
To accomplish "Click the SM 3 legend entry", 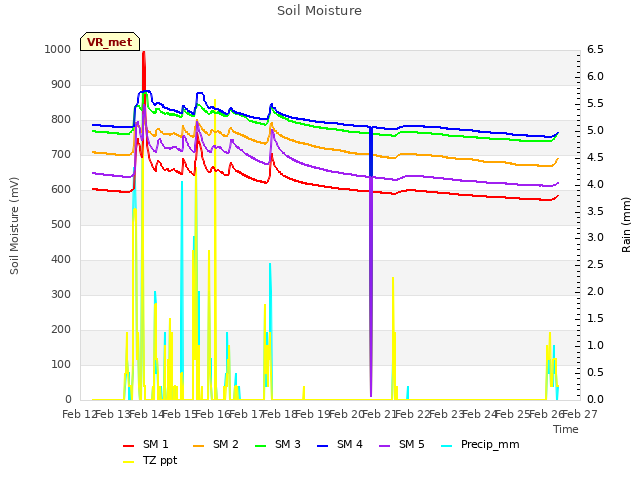I will 278,444.
